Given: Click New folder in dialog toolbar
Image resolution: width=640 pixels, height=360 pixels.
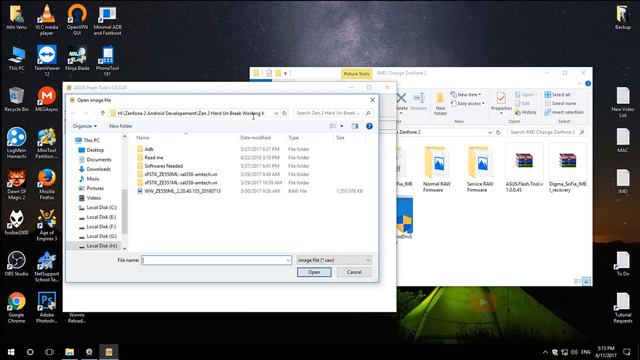Looking at the screenshot, I should 120,126.
